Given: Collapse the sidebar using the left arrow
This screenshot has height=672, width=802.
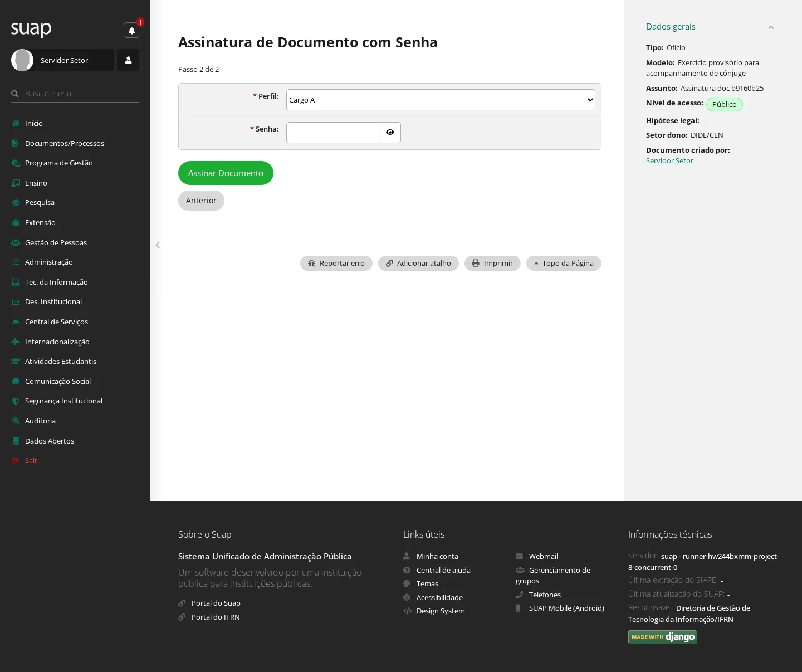Looking at the screenshot, I should pyautogui.click(x=158, y=245).
